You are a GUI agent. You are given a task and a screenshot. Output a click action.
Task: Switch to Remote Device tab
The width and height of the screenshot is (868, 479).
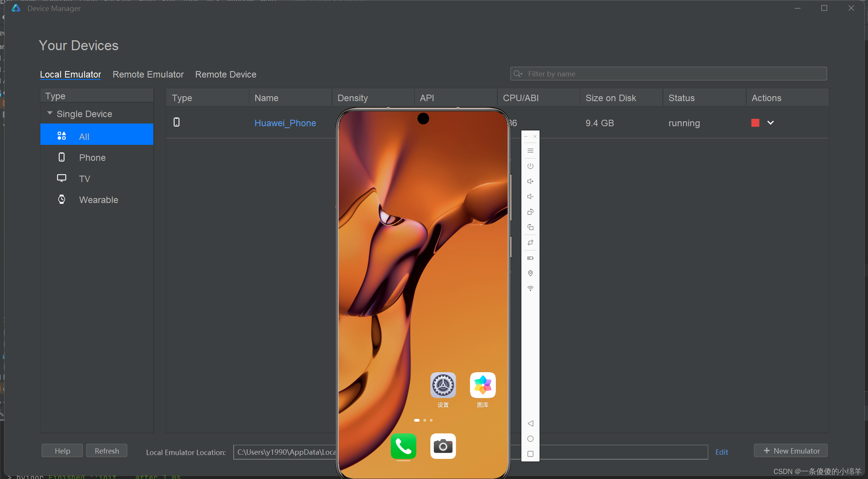[226, 75]
